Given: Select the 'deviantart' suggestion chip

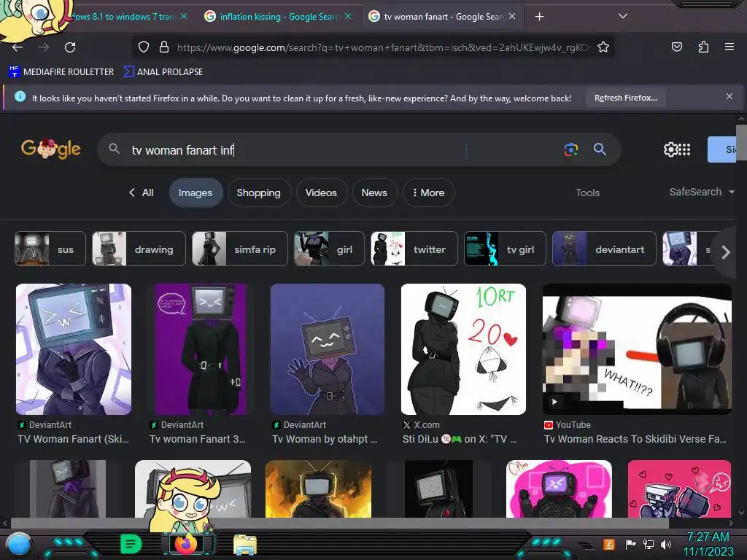Looking at the screenshot, I should (604, 249).
